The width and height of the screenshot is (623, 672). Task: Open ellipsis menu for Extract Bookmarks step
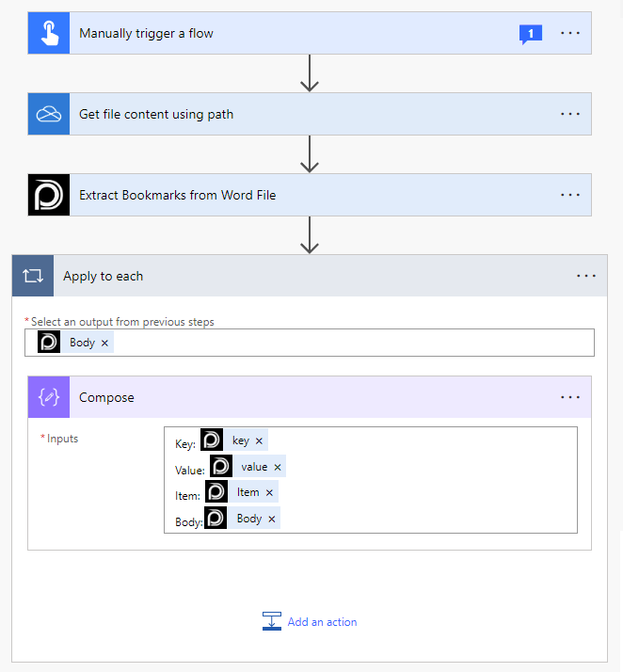(x=570, y=195)
